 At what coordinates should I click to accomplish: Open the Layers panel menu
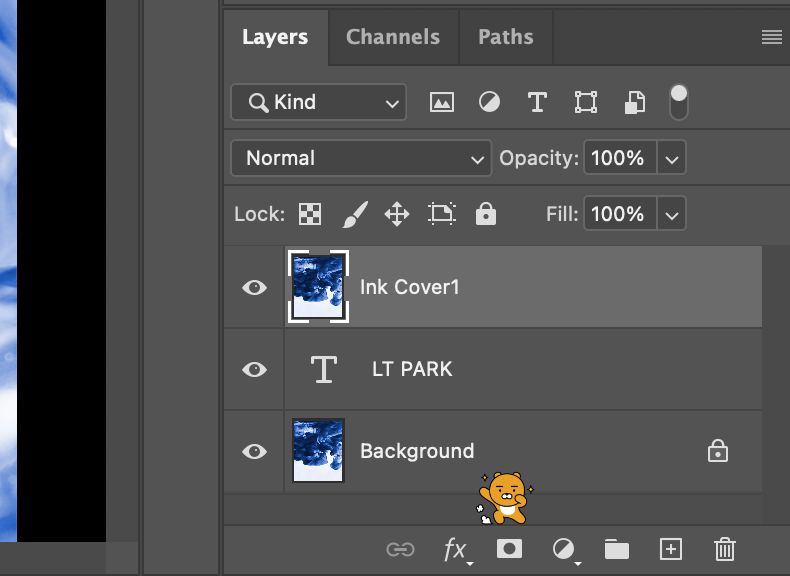pos(772,37)
